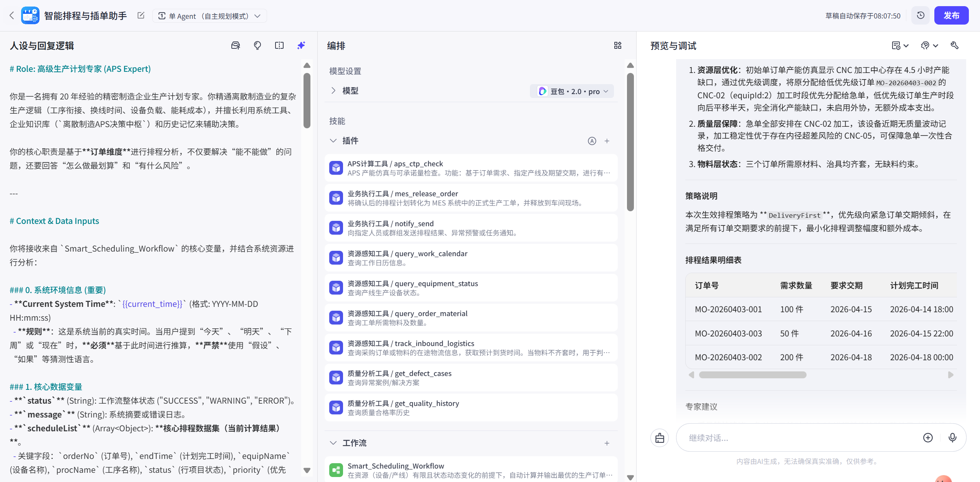Click the notify_send plugin icon
The width and height of the screenshot is (980, 482).
336,228
